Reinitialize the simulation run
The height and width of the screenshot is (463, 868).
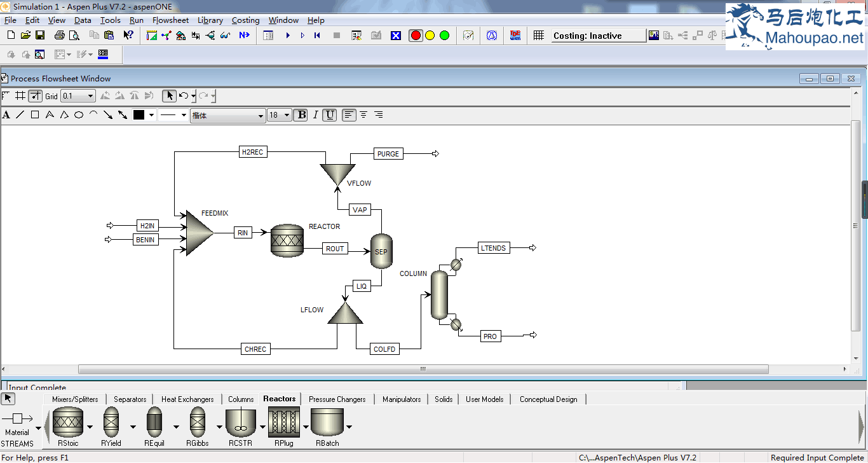[317, 36]
